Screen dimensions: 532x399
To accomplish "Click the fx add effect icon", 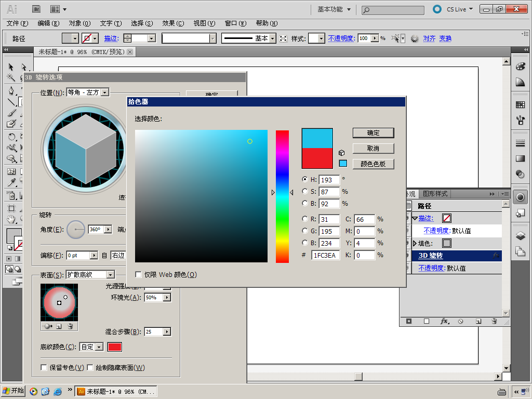I will pos(444,322).
